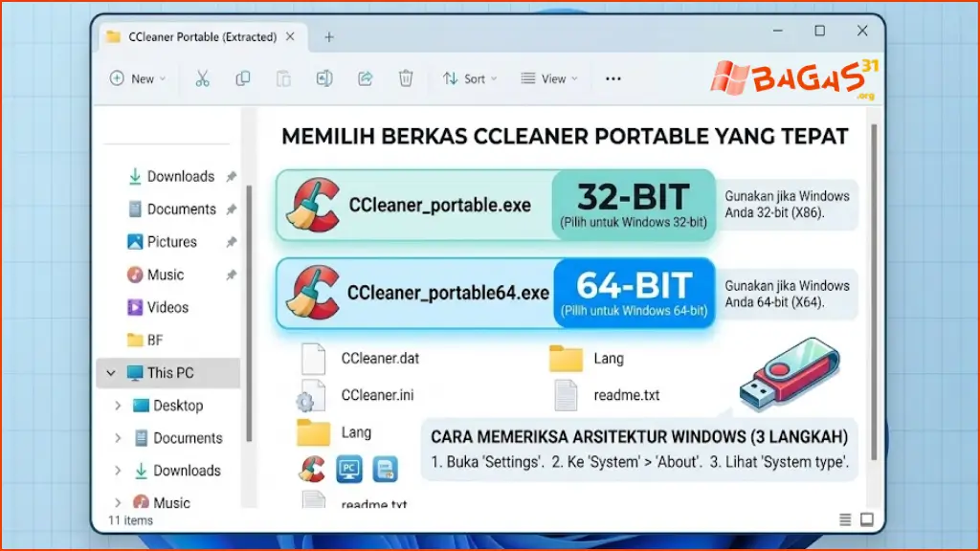The height and width of the screenshot is (551, 980).
Task: Open the Sort dropdown
Action: (470, 78)
